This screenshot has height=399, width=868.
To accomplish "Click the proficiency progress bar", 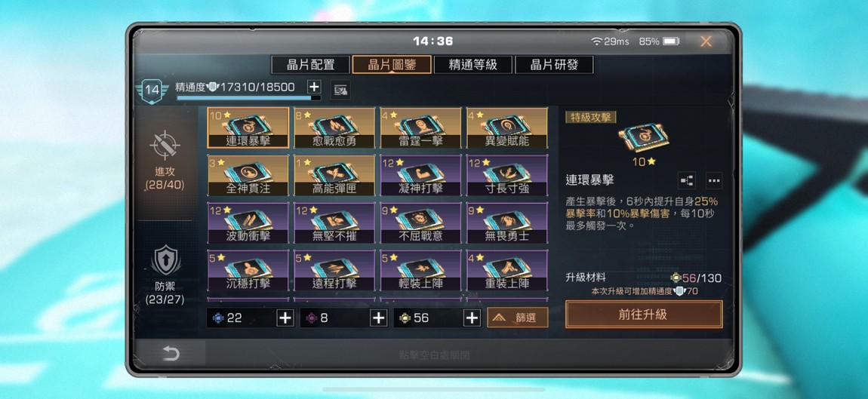I will (x=248, y=98).
